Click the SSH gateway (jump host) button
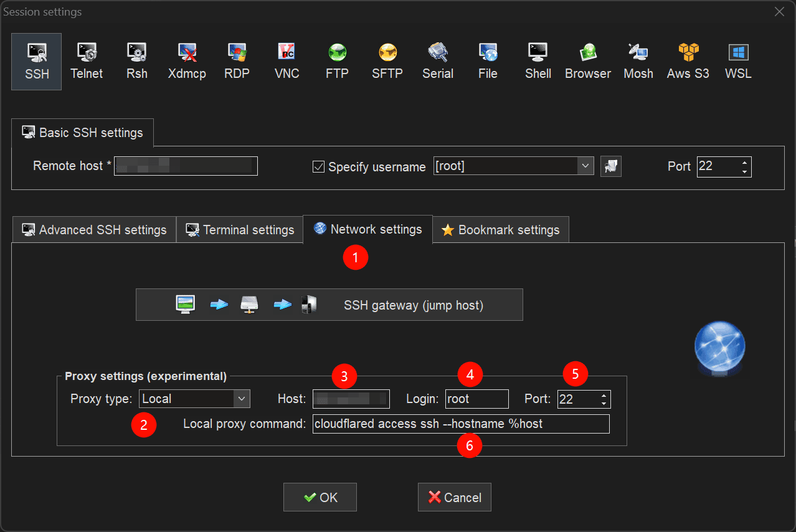 [x=329, y=305]
